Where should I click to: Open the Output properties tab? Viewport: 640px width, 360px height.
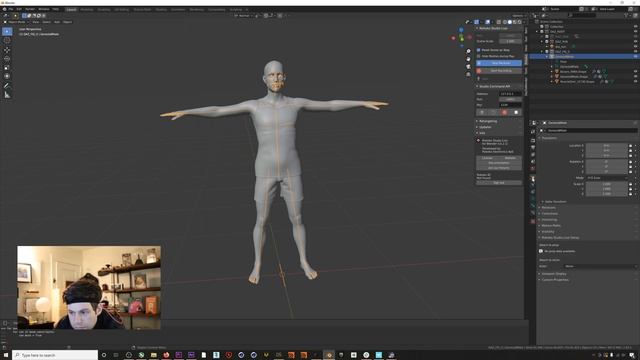pyautogui.click(x=533, y=147)
